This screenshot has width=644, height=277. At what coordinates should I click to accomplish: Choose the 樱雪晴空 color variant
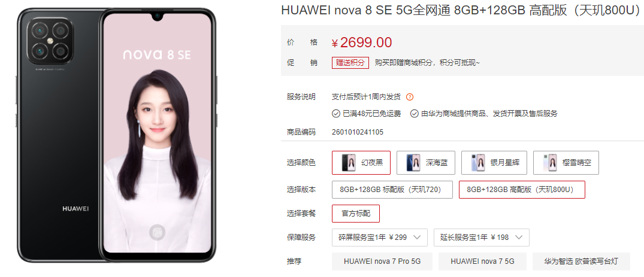click(566, 163)
